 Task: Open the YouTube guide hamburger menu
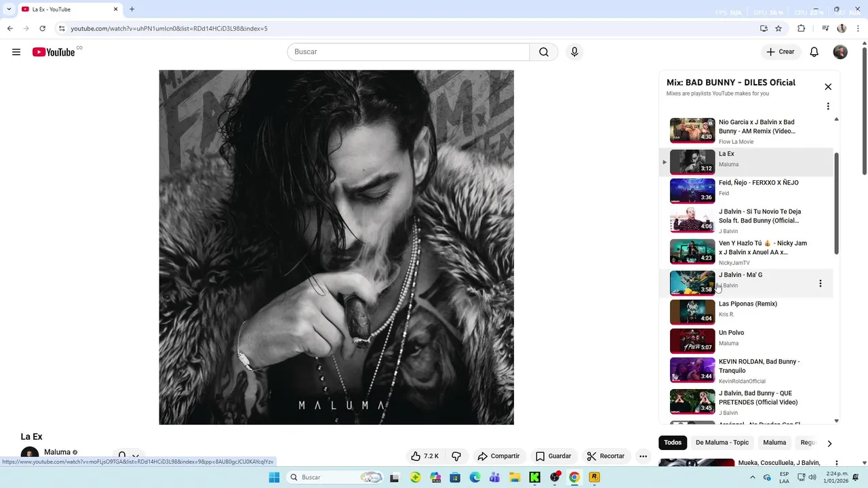(16, 52)
